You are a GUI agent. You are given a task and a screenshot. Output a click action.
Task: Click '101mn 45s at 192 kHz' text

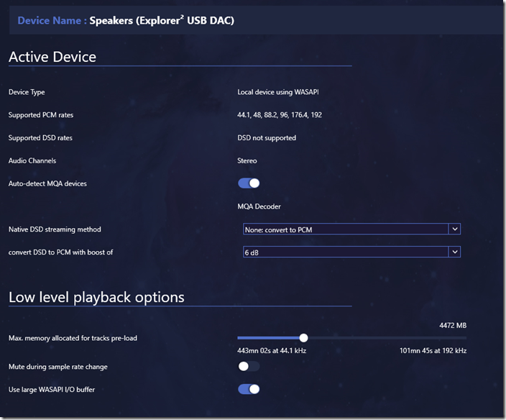(x=433, y=350)
